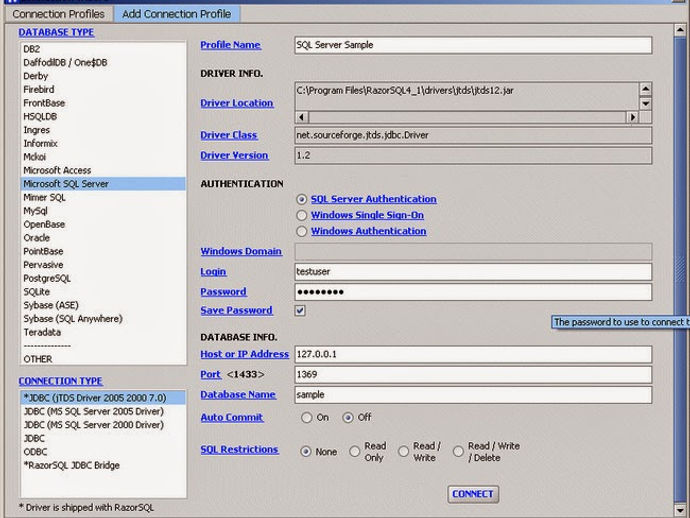
Task: Select Oracle in the database list
Action: point(103,238)
